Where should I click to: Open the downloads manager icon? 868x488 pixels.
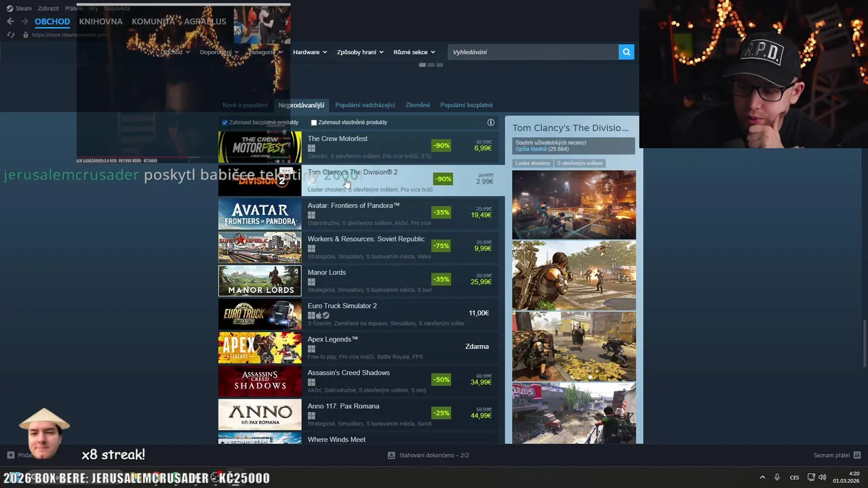pos(391,455)
